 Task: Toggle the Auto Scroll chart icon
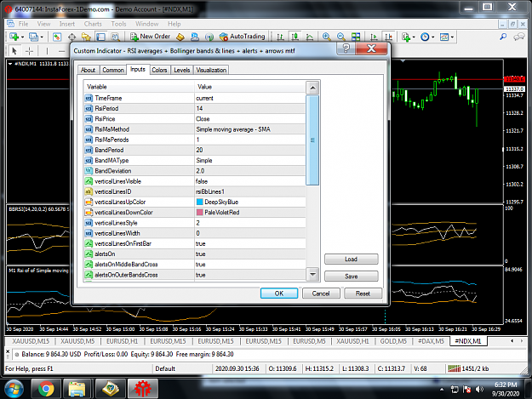(374, 37)
